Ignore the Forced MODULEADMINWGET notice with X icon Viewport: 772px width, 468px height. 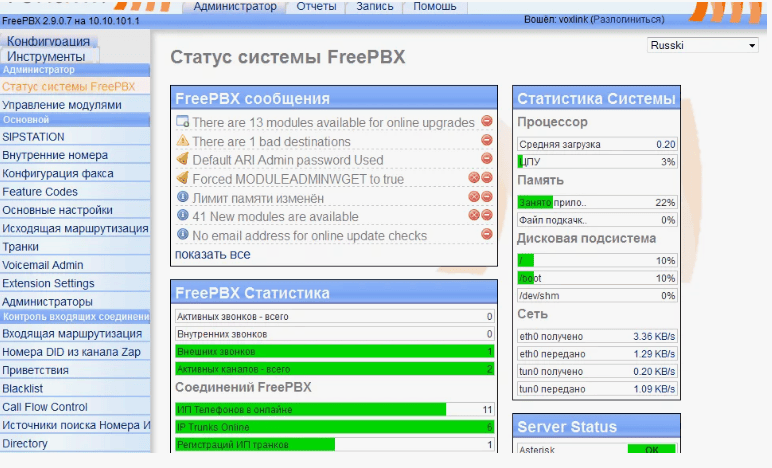[474, 178]
